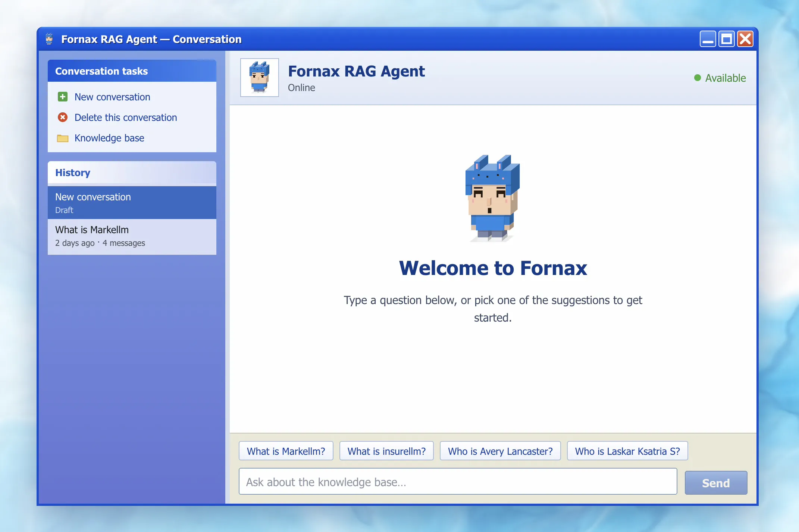
Task: Open the Knowledge base link
Action: (x=109, y=138)
